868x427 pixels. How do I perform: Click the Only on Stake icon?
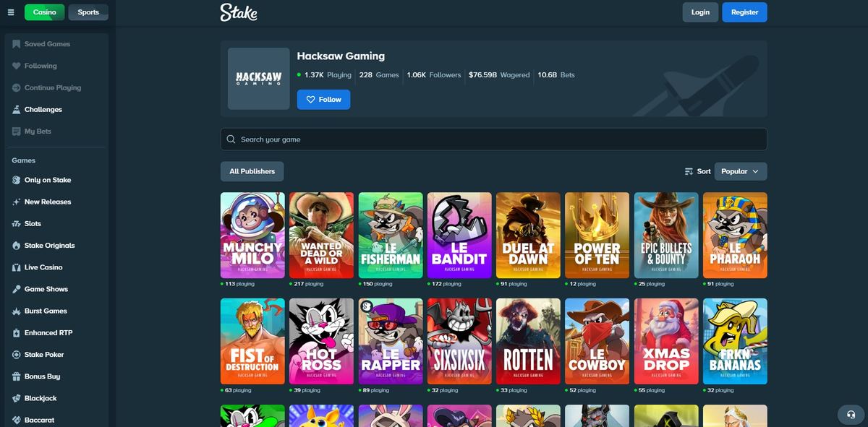tap(17, 180)
